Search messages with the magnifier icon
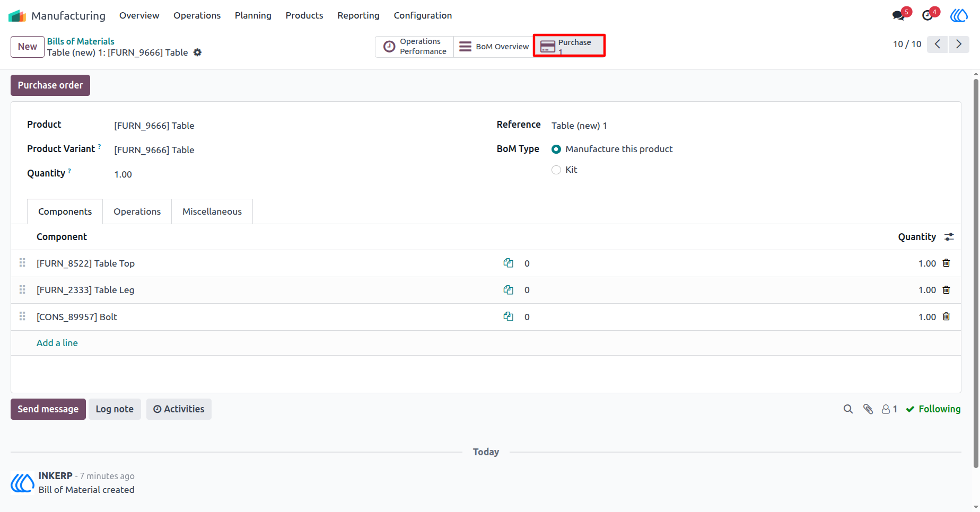The image size is (980, 512). tap(848, 409)
